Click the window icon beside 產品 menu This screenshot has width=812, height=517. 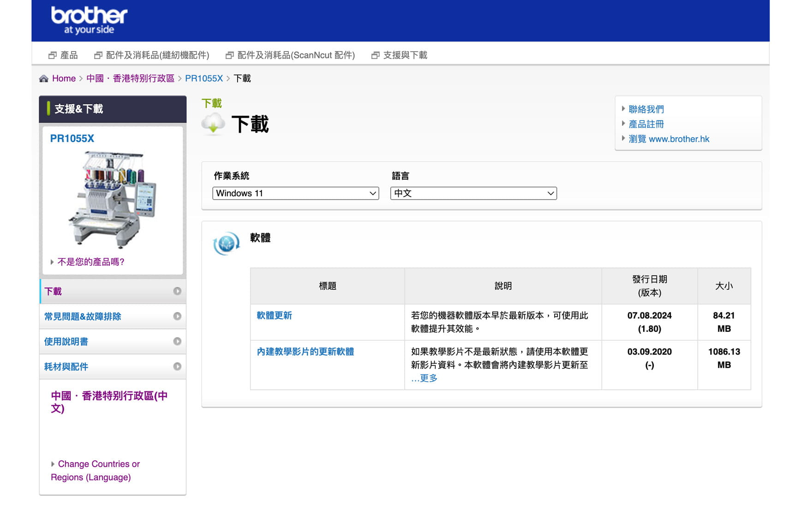click(x=53, y=55)
